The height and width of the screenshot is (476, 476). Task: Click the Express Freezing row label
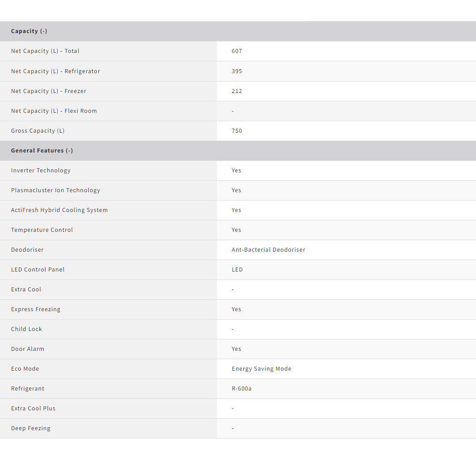coord(36,309)
